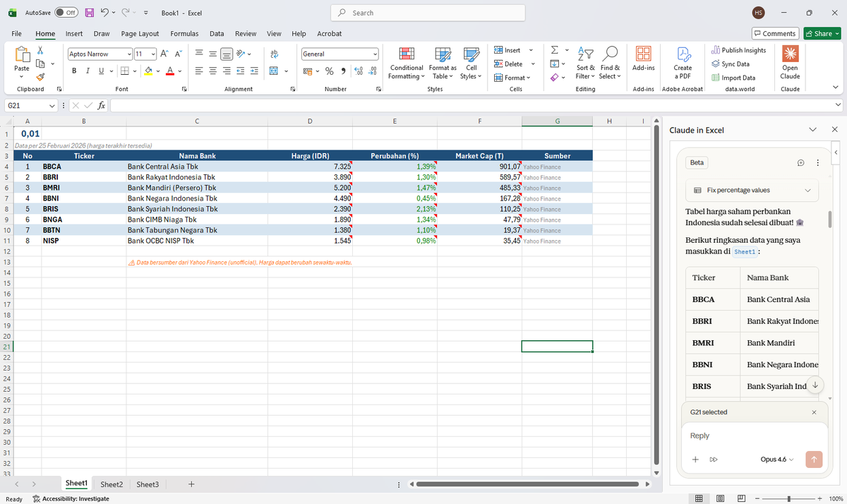Click Sync Data in data.world group
Viewport: 847px width, 504px height.
point(731,64)
